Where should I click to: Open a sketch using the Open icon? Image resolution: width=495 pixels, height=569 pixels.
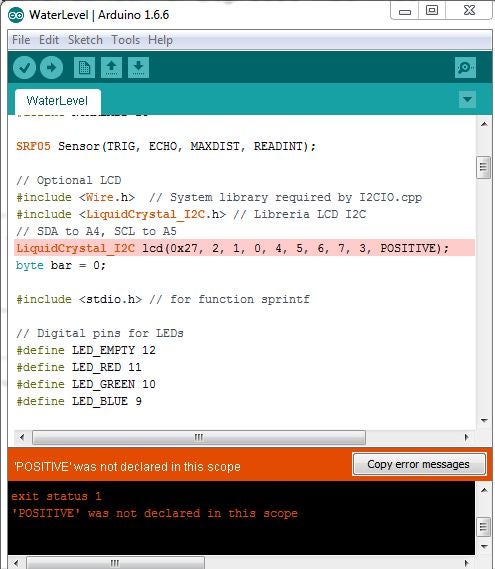111,67
